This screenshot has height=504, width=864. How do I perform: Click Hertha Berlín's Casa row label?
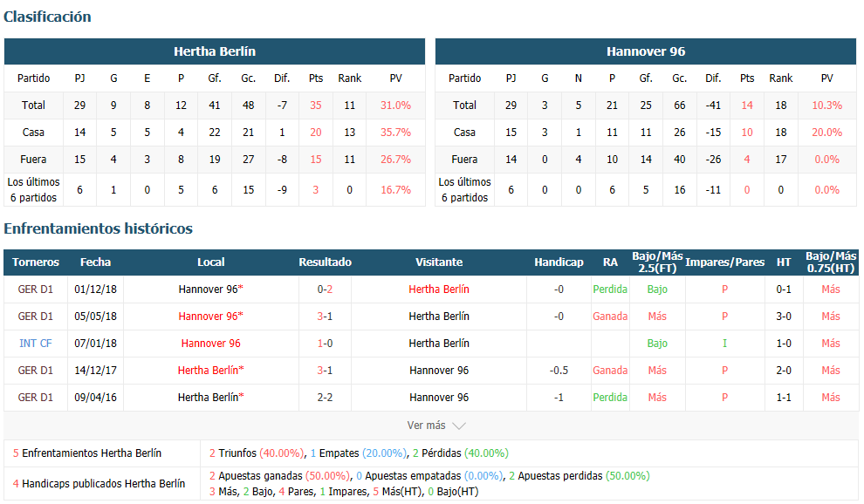click(x=34, y=133)
